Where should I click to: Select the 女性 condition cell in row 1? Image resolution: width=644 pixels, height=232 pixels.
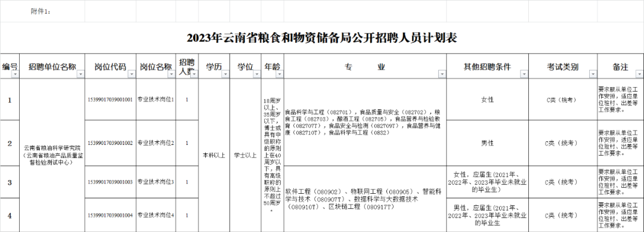(488, 100)
